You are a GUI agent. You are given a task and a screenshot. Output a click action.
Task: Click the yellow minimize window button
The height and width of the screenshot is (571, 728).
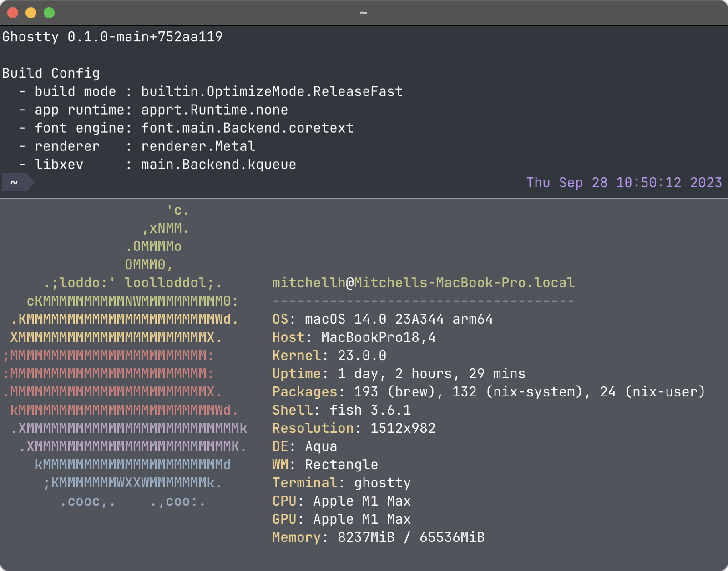pyautogui.click(x=31, y=13)
